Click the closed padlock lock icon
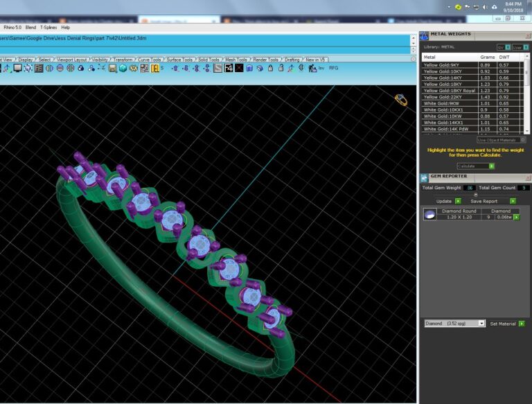Viewport: 532px width, 404px height. pyautogui.click(x=270, y=68)
